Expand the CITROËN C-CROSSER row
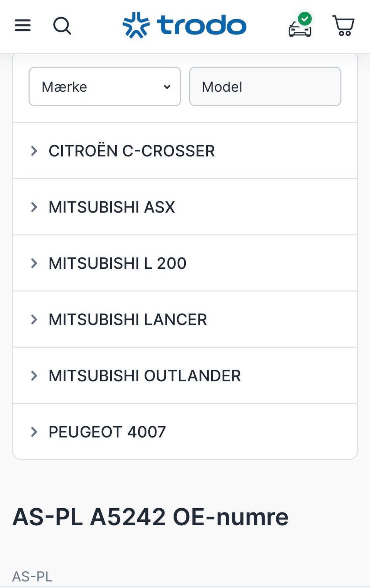 point(131,151)
